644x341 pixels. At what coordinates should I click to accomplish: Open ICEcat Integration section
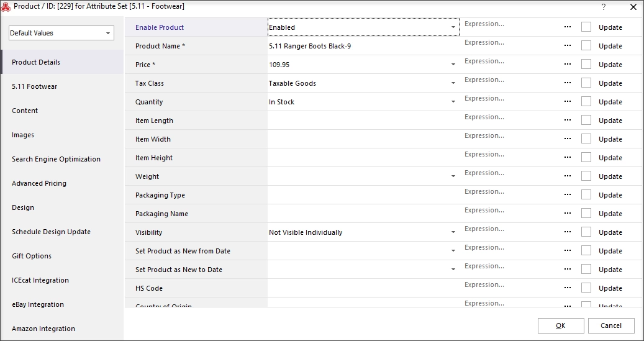[62, 280]
